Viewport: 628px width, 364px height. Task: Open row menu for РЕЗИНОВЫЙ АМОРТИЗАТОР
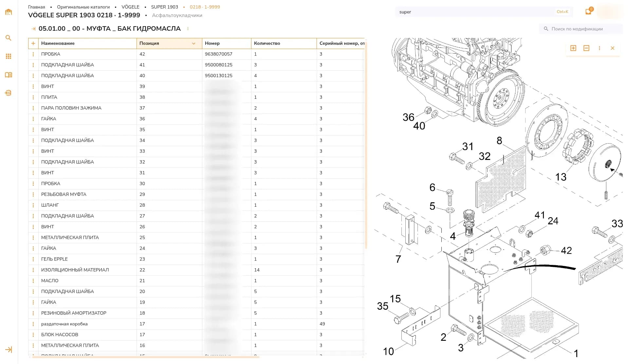click(x=33, y=313)
